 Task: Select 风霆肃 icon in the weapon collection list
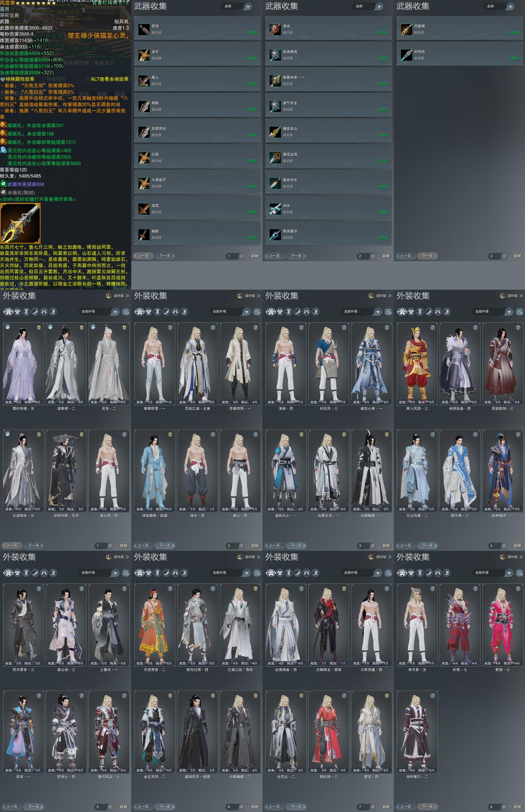coord(406,29)
